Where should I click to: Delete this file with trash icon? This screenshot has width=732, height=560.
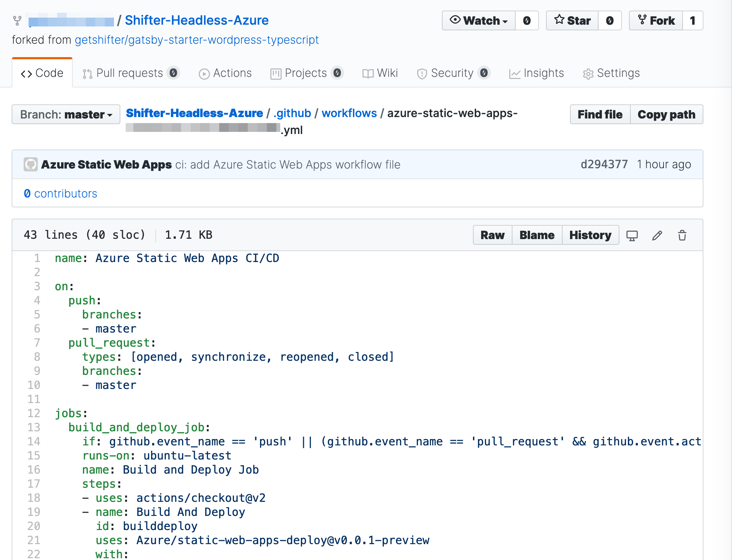682,235
